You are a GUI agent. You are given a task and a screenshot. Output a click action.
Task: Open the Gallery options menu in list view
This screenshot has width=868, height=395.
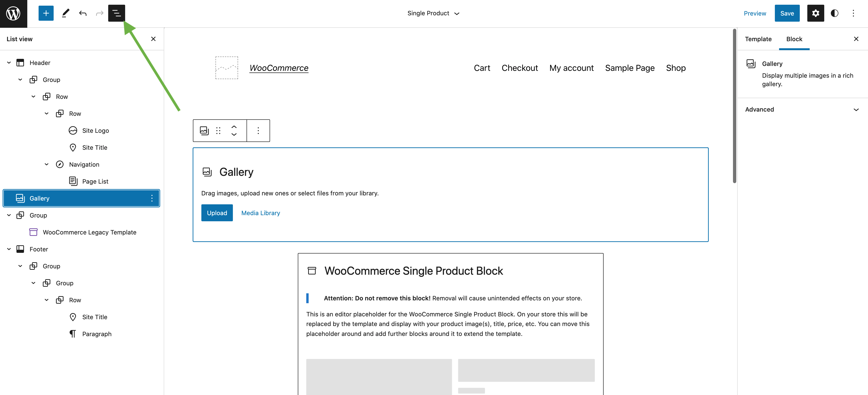point(152,198)
